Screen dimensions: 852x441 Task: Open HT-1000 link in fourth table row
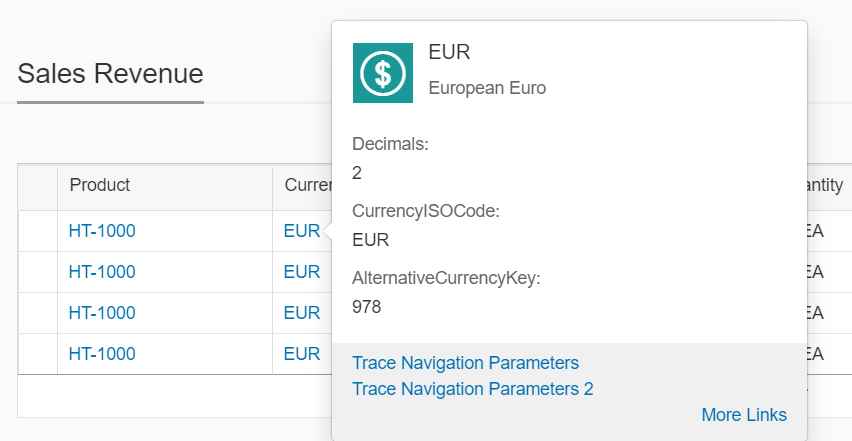[102, 354]
